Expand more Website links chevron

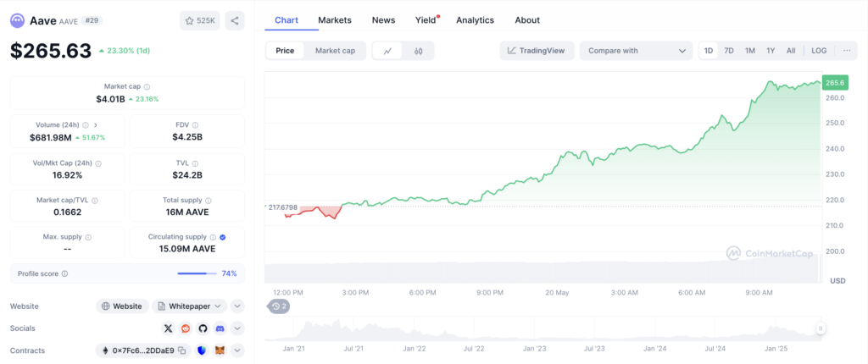click(237, 306)
